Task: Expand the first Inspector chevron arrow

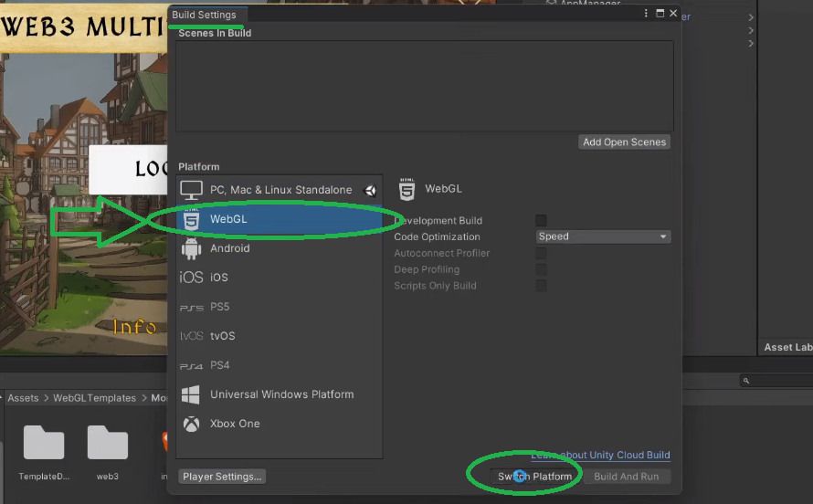Action: tap(751, 17)
